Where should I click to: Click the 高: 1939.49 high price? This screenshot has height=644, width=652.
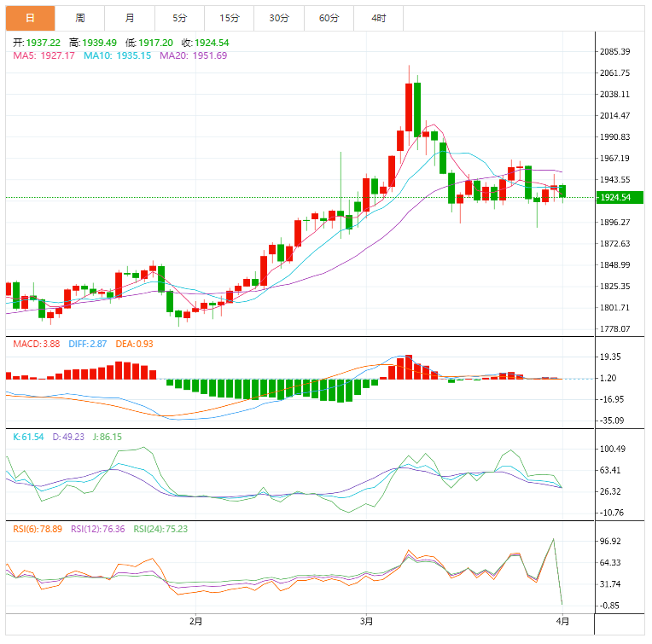click(93, 43)
